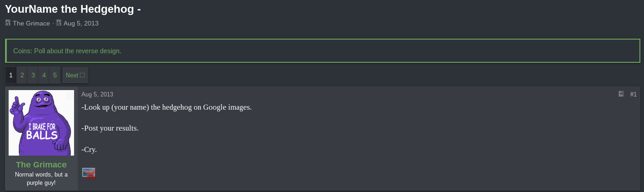The height and width of the screenshot is (192, 644).
Task: Select current page 1 in pagination
Action: [11, 75]
